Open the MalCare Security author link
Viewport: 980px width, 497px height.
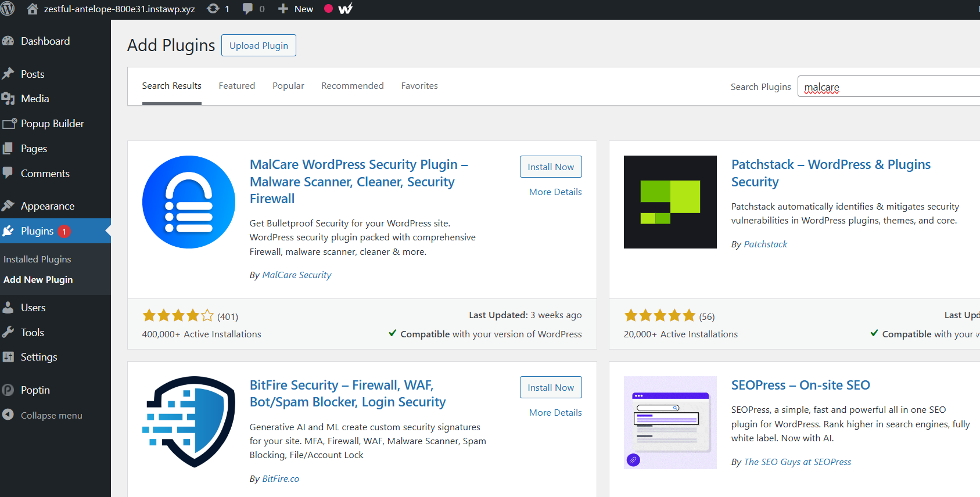297,275
